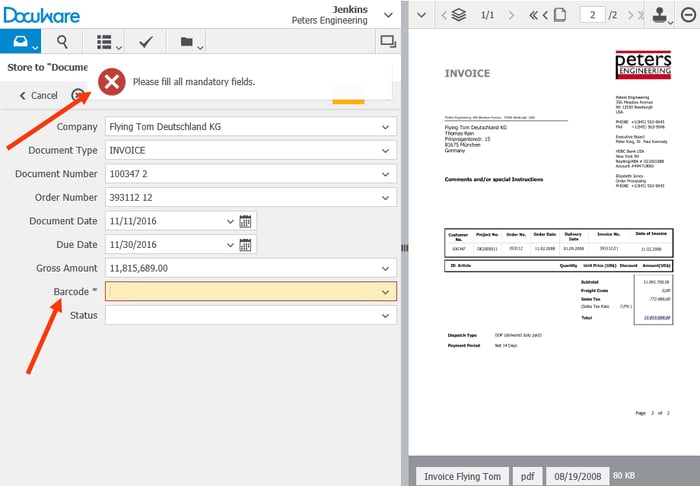Expand the Document Type dropdown

(x=385, y=151)
